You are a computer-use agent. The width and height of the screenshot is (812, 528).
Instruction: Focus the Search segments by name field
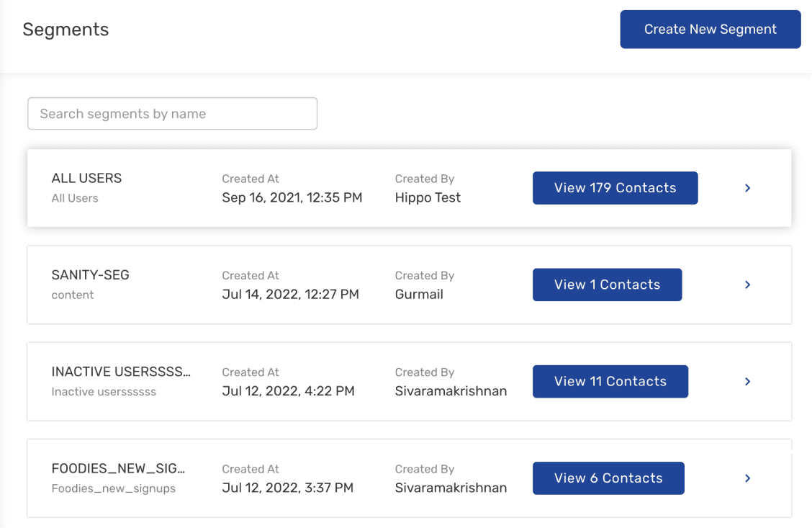pos(172,114)
